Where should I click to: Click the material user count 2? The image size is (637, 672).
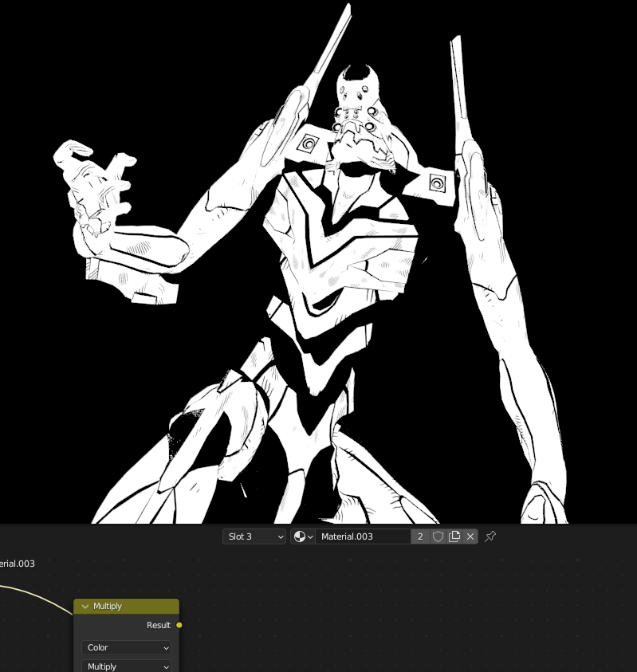420,536
